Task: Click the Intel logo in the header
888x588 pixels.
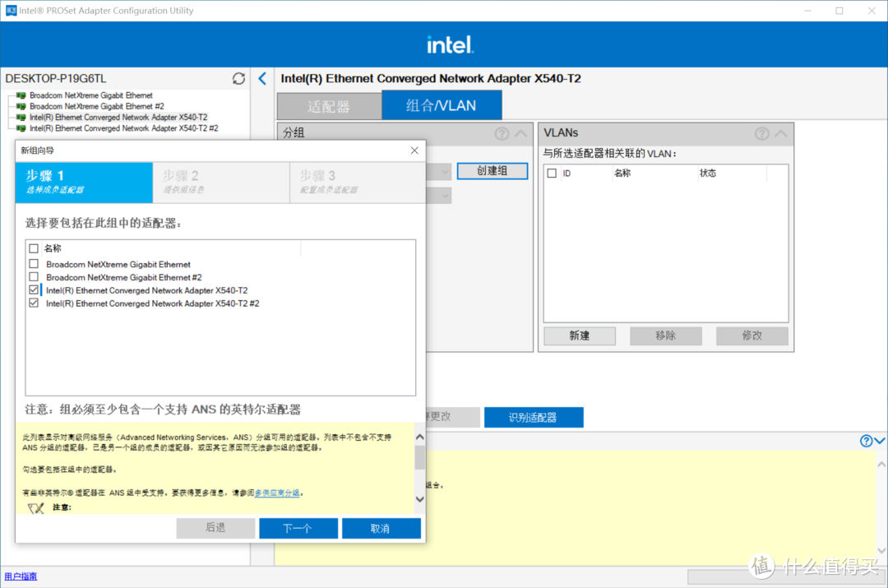Action: (x=449, y=43)
